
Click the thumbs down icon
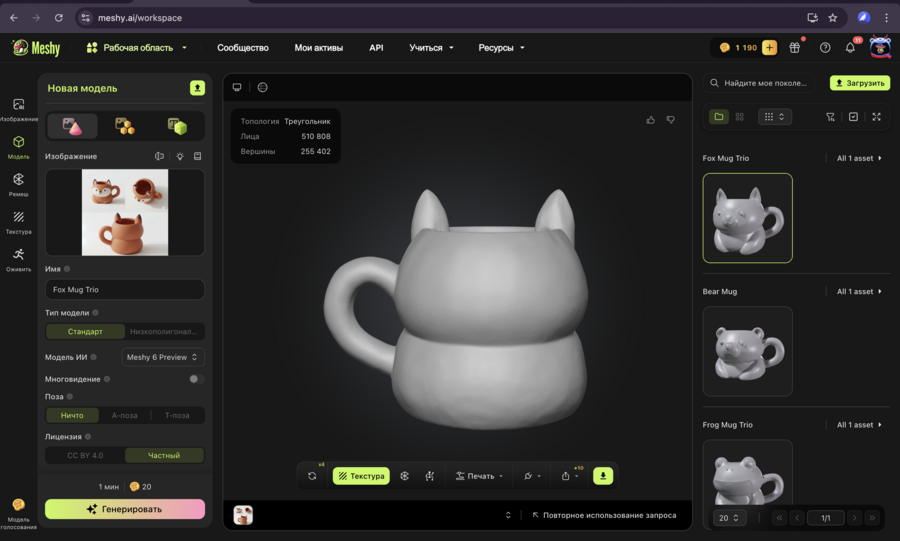(x=670, y=120)
